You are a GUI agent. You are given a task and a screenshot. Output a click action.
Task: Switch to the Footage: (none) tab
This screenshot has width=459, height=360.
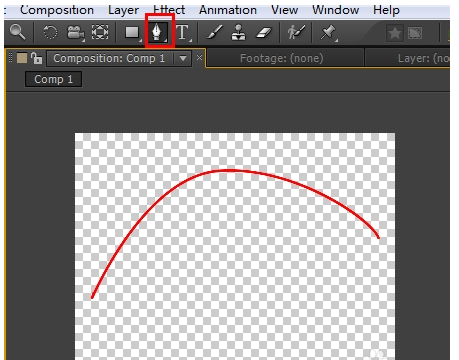[x=282, y=58]
